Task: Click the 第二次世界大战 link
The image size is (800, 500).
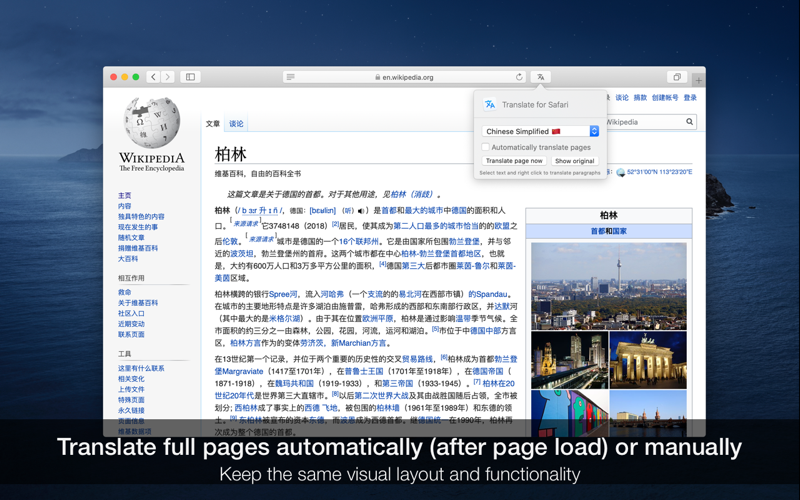Action: point(381,395)
